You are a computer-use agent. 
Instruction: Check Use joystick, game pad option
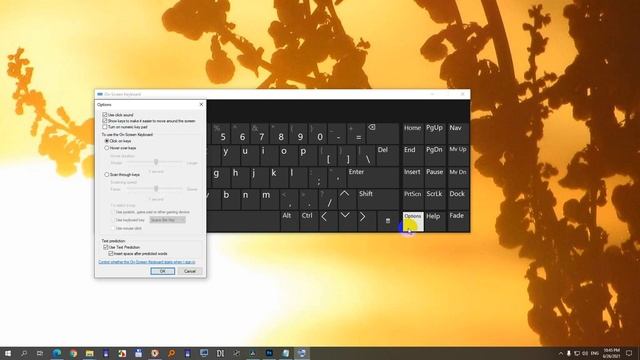tap(113, 212)
